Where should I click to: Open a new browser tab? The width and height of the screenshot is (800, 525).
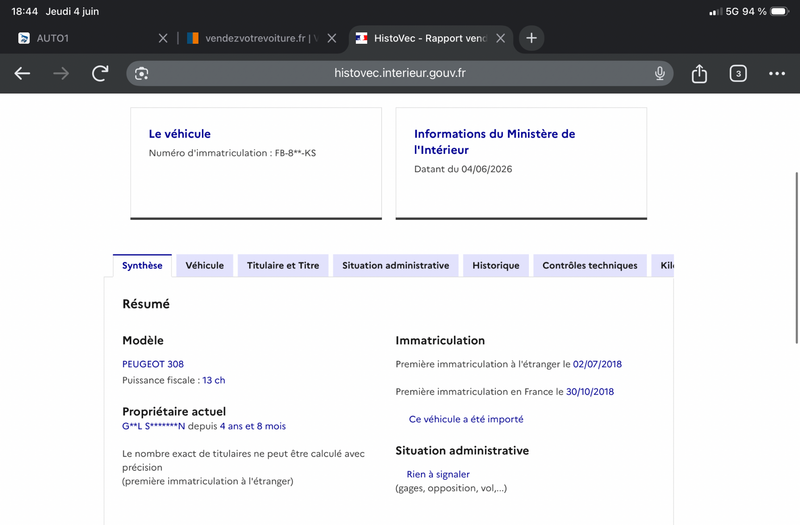tap(531, 38)
